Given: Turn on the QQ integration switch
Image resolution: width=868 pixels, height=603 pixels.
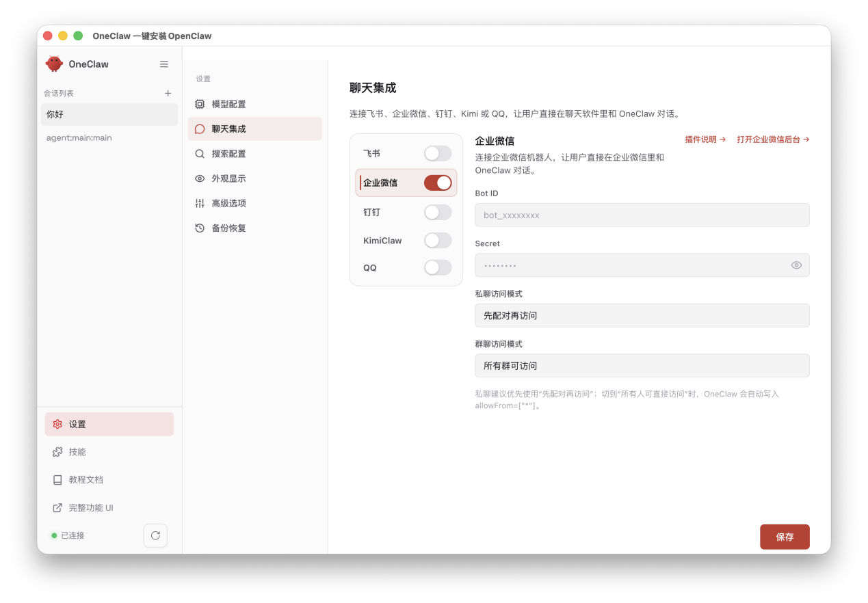Looking at the screenshot, I should point(438,267).
